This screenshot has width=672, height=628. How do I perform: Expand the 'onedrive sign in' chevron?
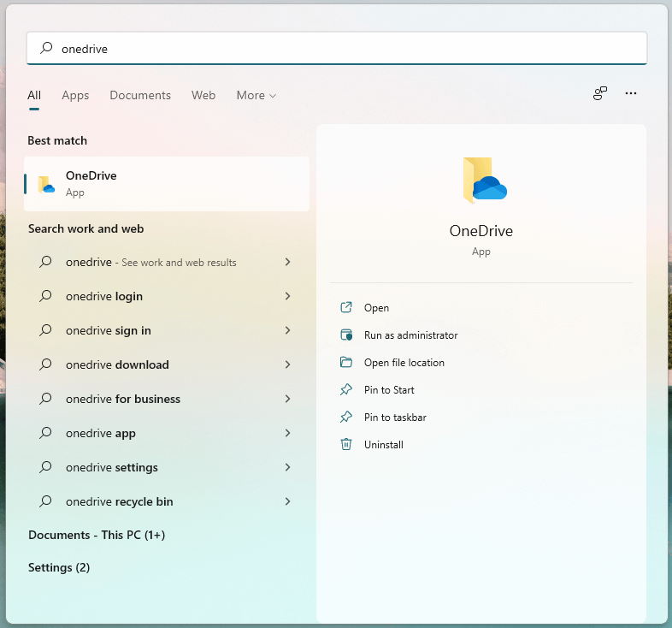tap(287, 331)
